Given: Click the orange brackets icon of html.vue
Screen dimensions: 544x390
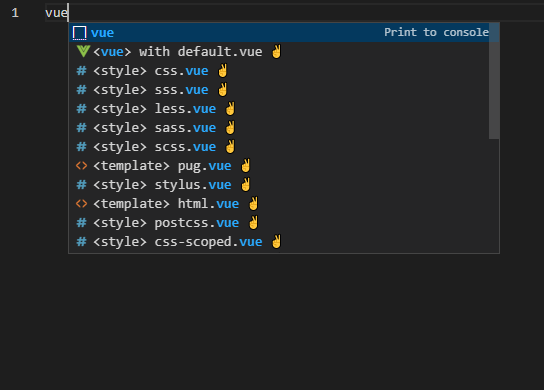Looking at the screenshot, I should tap(82, 204).
